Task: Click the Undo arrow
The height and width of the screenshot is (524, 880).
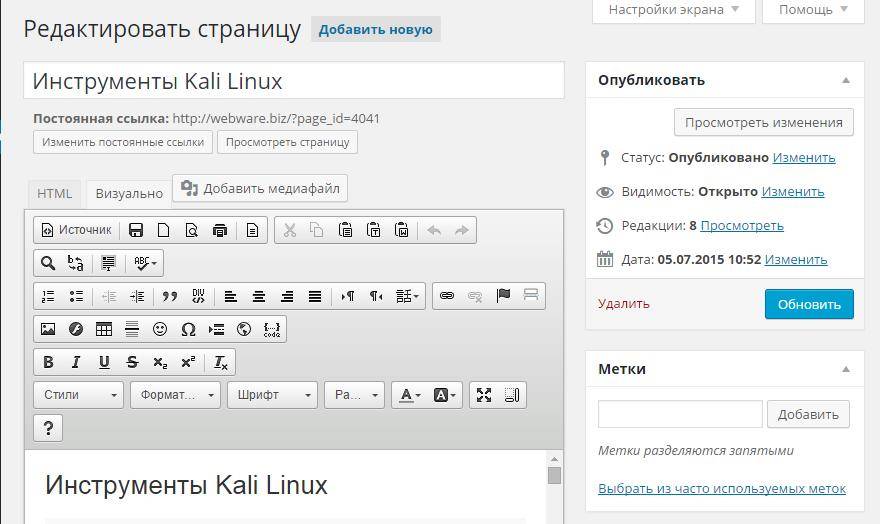Action: [434, 230]
